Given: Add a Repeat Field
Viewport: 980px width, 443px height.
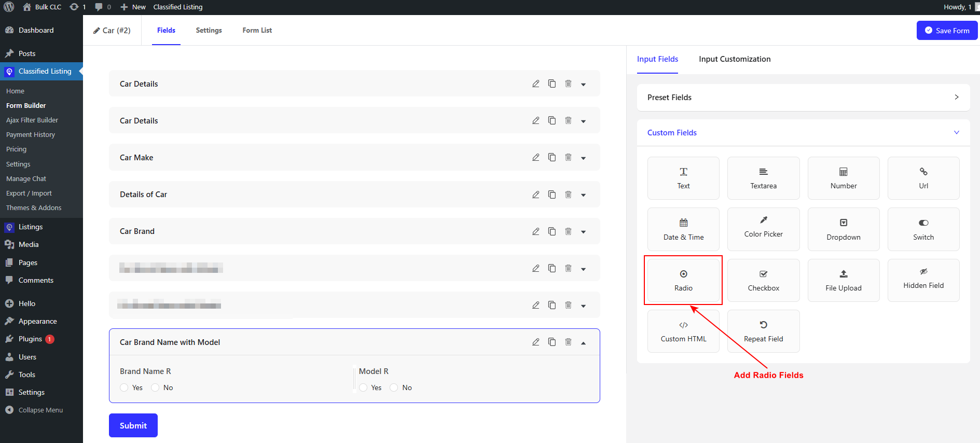Looking at the screenshot, I should [x=763, y=331].
